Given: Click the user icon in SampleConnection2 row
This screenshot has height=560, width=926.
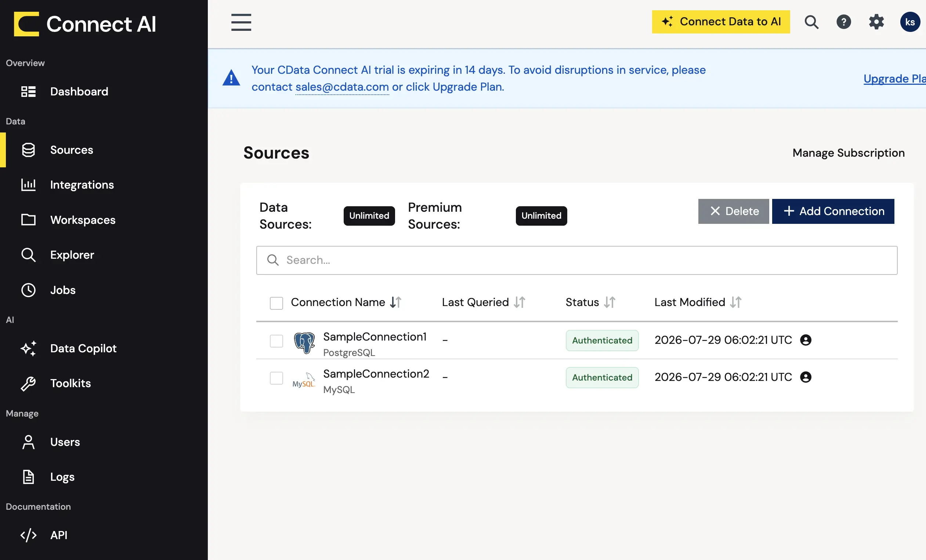Looking at the screenshot, I should point(806,377).
